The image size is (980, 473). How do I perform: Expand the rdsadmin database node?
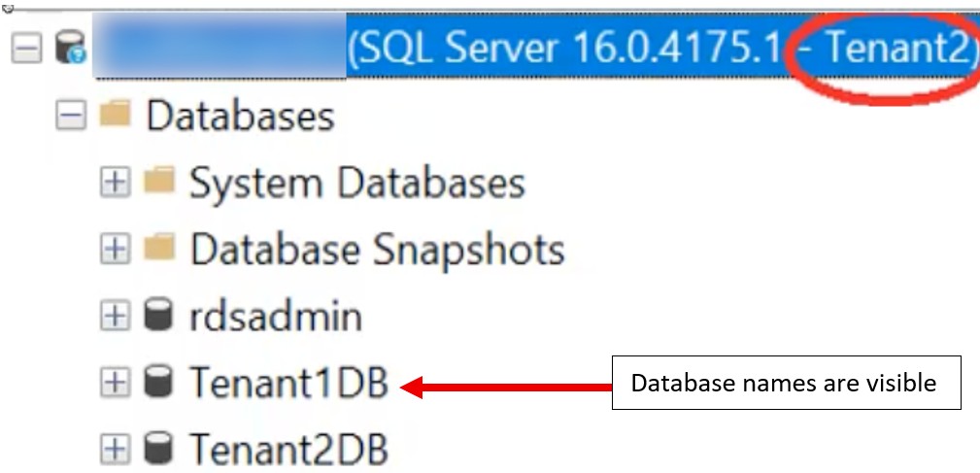116,316
